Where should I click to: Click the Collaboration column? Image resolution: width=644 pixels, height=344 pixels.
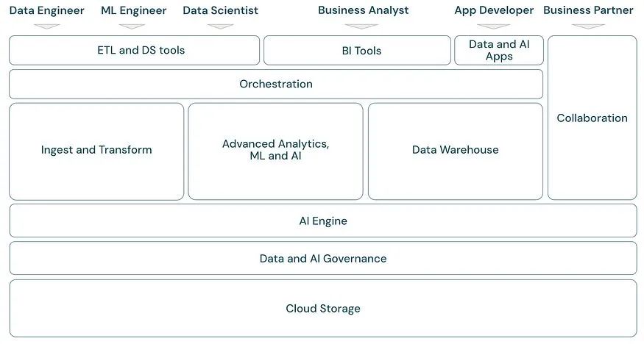[592, 118]
